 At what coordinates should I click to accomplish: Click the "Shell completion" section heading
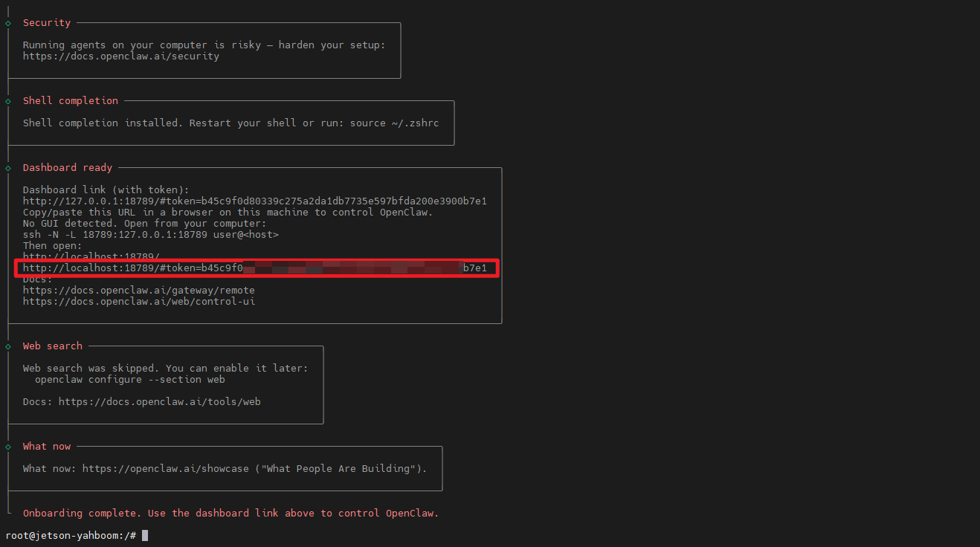coord(71,101)
